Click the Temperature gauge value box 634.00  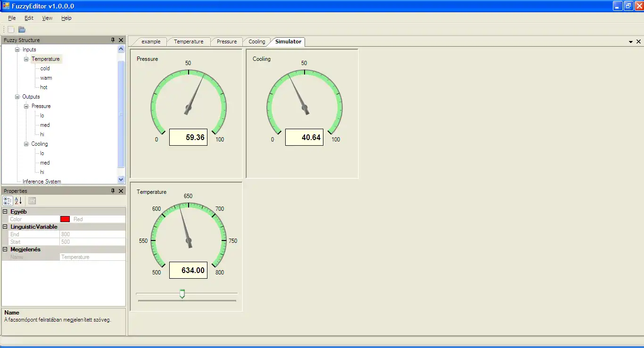188,270
